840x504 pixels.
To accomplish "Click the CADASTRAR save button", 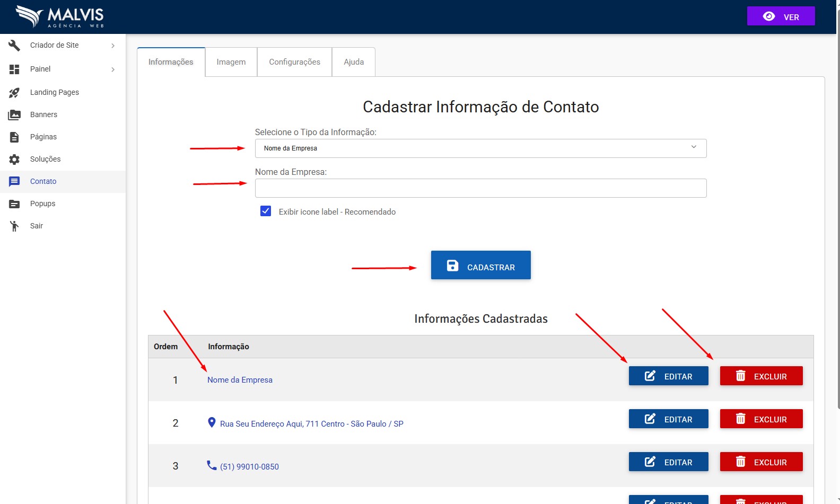I will [x=480, y=265].
